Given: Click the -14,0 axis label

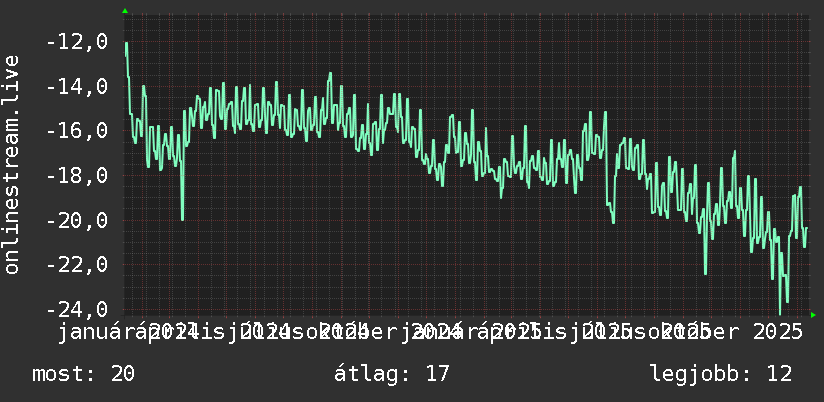Looking at the screenshot, I should point(77,86).
